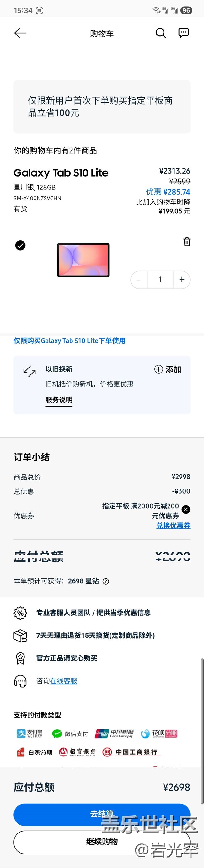Image resolution: width=204 pixels, height=868 pixels.
Task: Tap the Galaxy Tab S10 Lite thumbnail
Action: [x=83, y=260]
